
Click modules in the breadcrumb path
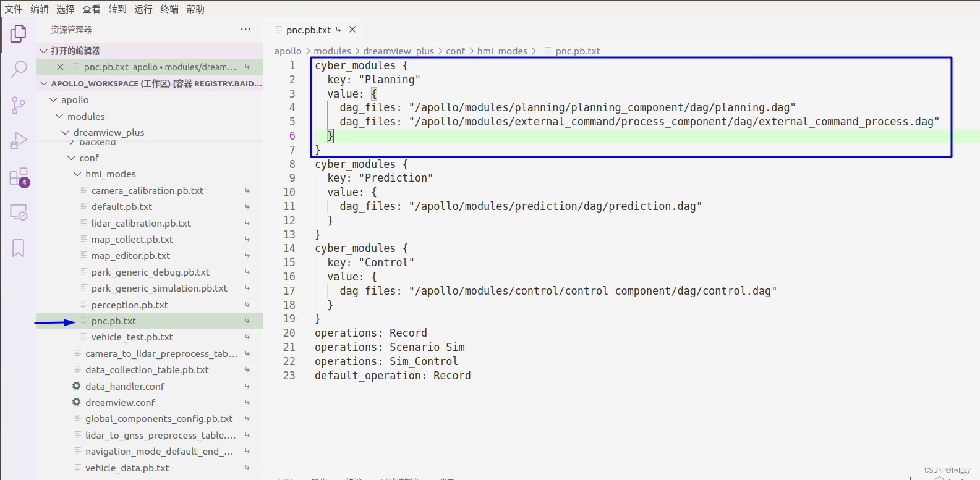pos(332,51)
